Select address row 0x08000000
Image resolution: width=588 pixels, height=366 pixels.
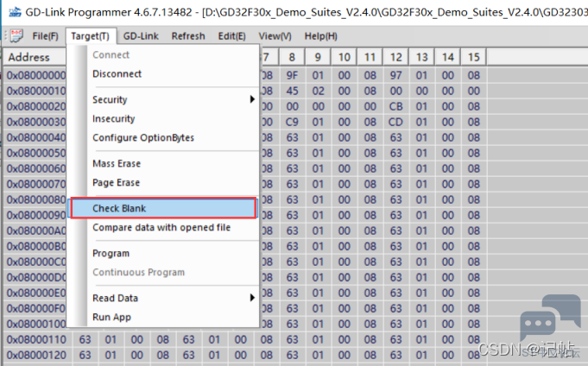(36, 75)
